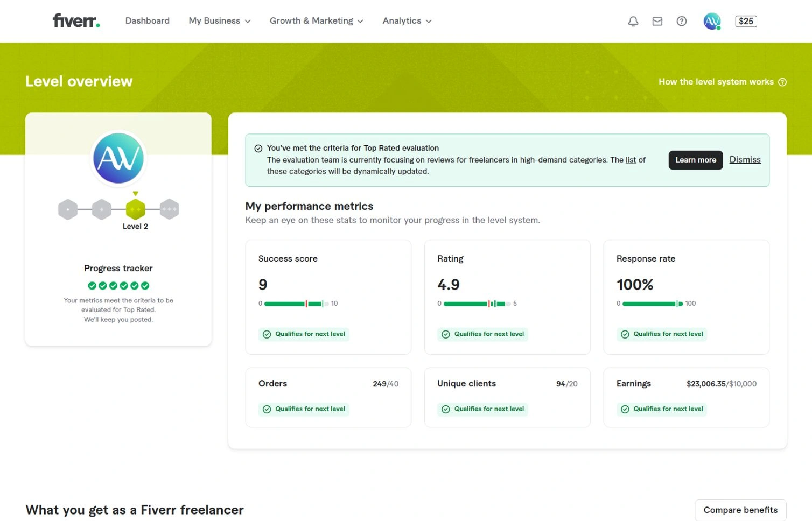812x521 pixels.
Task: Open the Analytics menu
Action: pyautogui.click(x=407, y=21)
